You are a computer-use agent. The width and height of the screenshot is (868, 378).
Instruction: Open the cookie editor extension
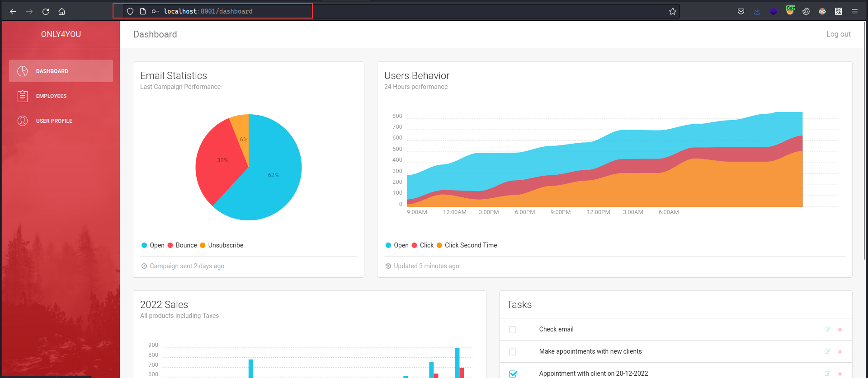tap(806, 11)
